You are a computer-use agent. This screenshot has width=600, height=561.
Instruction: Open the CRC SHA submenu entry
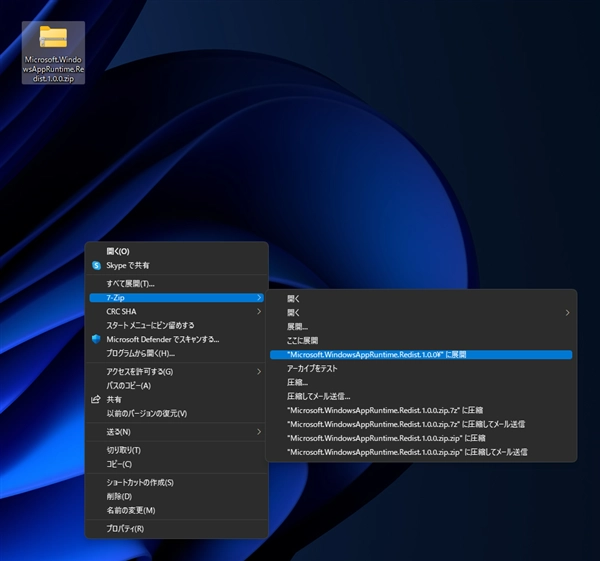pyautogui.click(x=176, y=311)
